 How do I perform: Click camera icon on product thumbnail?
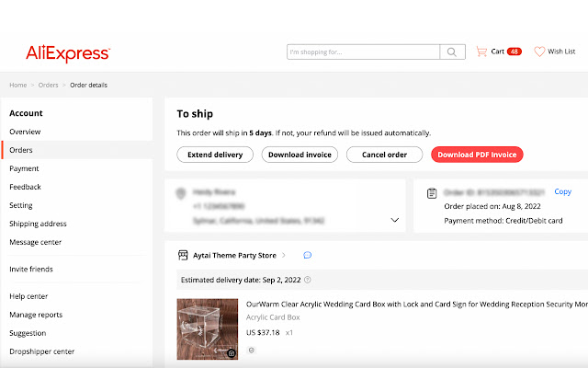(x=232, y=353)
